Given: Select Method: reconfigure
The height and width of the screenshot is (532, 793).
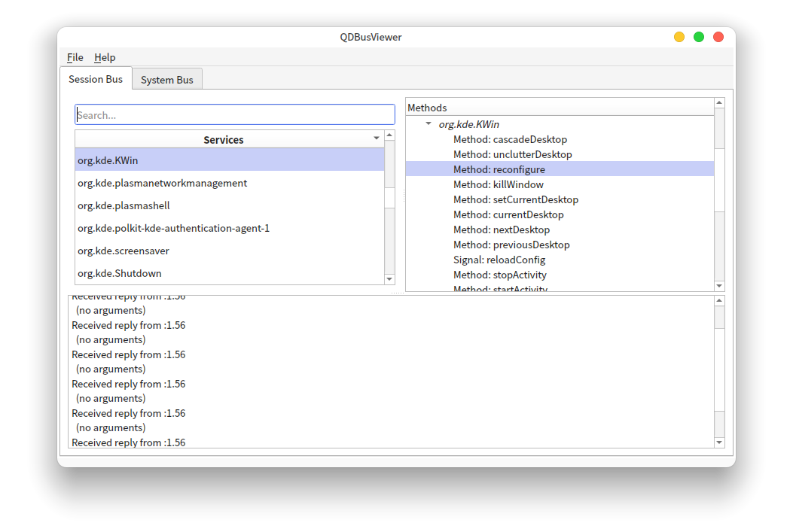Looking at the screenshot, I should click(560, 169).
